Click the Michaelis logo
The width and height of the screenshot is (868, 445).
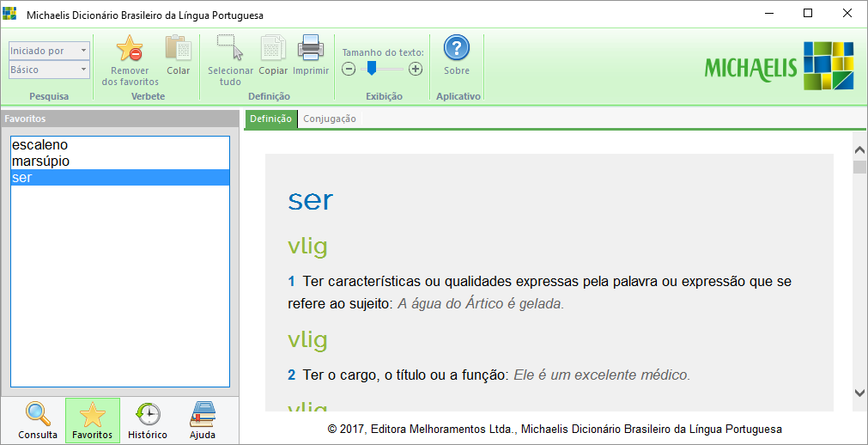(x=780, y=66)
